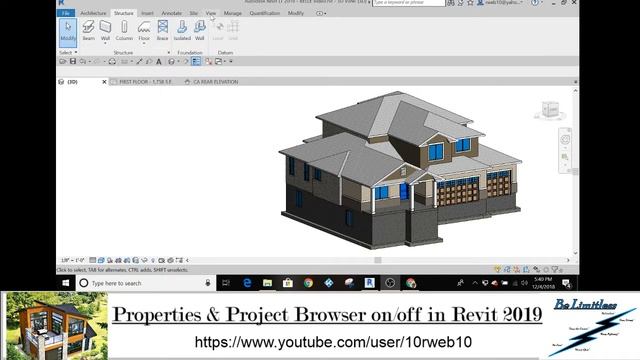Image resolution: width=640 pixels, height=360 pixels.
Task: Open the ViewCube in the 3D view
Action: click(x=550, y=110)
